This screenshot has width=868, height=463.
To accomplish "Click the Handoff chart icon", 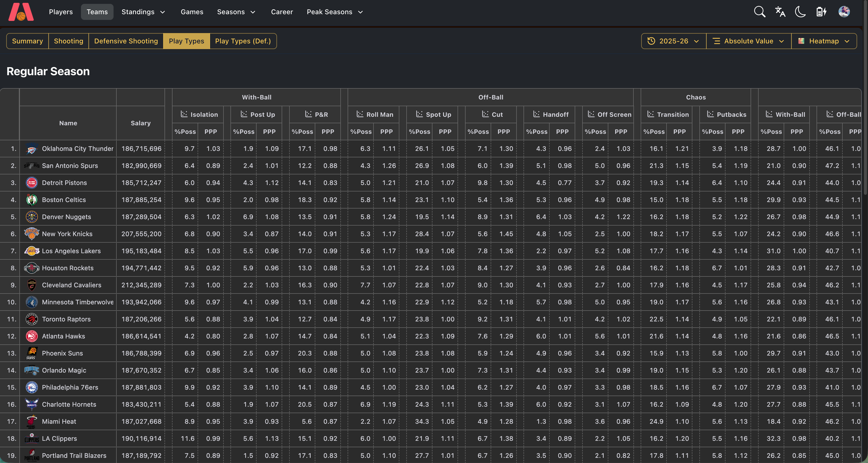I will click(x=536, y=114).
